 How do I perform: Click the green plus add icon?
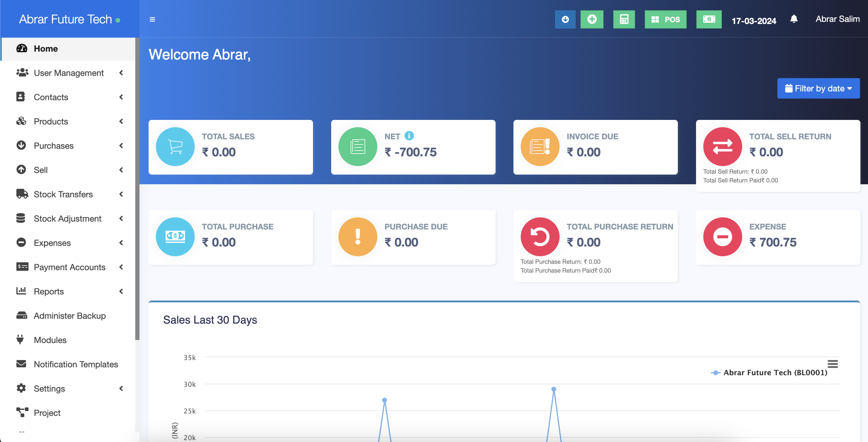pyautogui.click(x=592, y=19)
